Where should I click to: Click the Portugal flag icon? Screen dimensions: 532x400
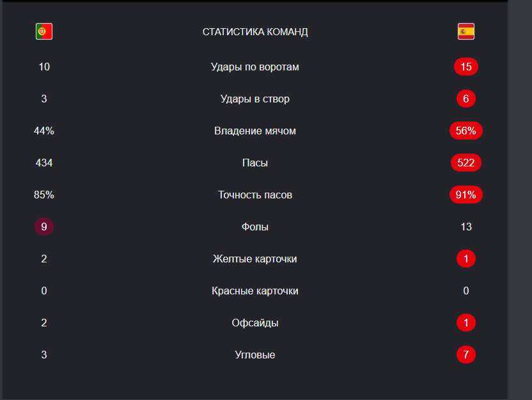(44, 31)
